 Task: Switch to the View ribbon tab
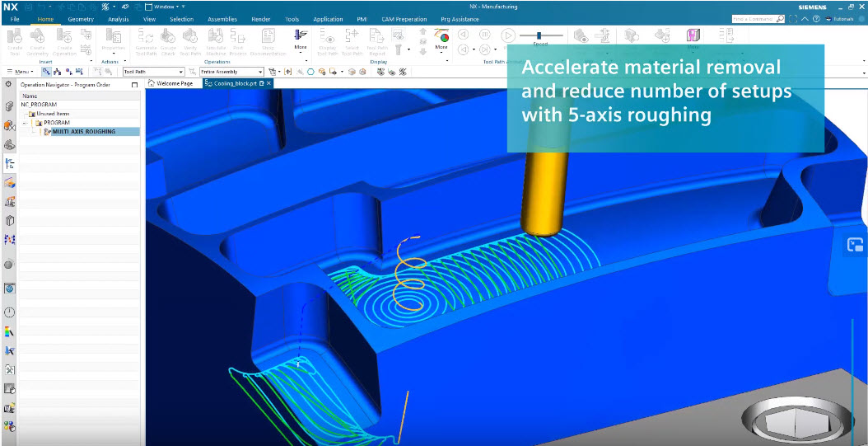(x=149, y=19)
